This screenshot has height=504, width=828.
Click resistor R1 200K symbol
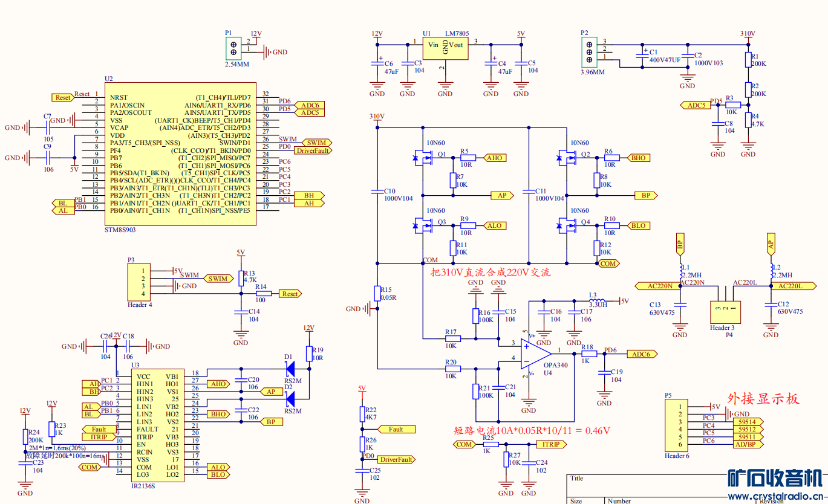click(748, 59)
